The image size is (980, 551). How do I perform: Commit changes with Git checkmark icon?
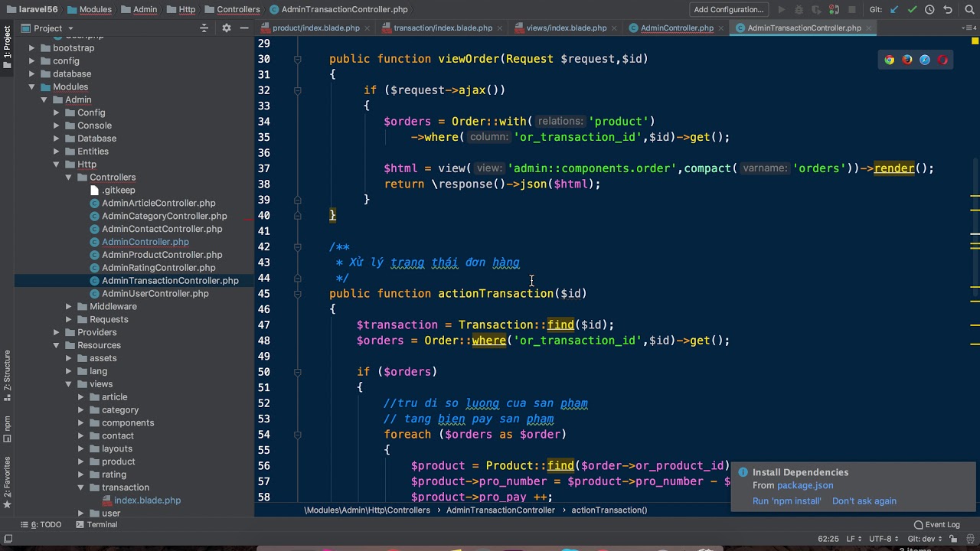[x=912, y=10]
